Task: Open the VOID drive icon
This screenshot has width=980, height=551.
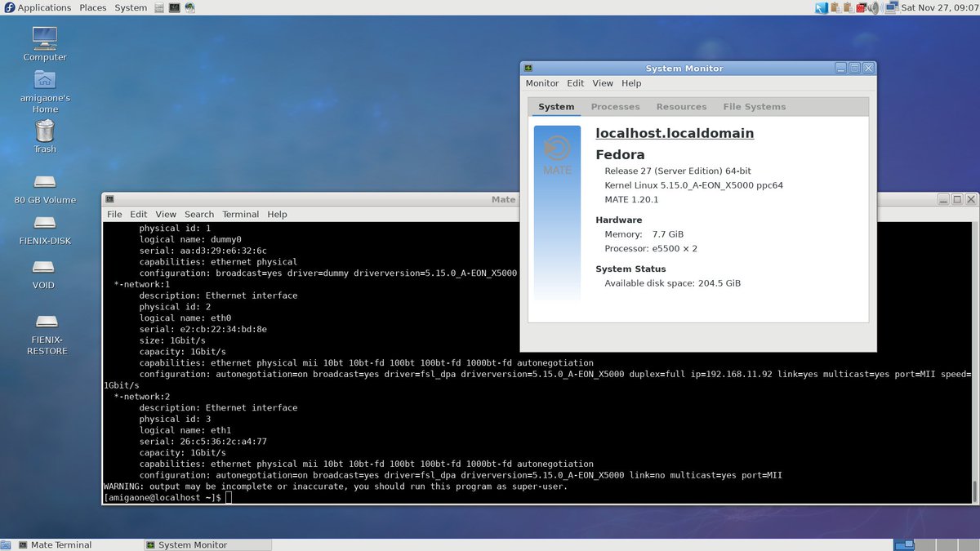Action: [44, 273]
